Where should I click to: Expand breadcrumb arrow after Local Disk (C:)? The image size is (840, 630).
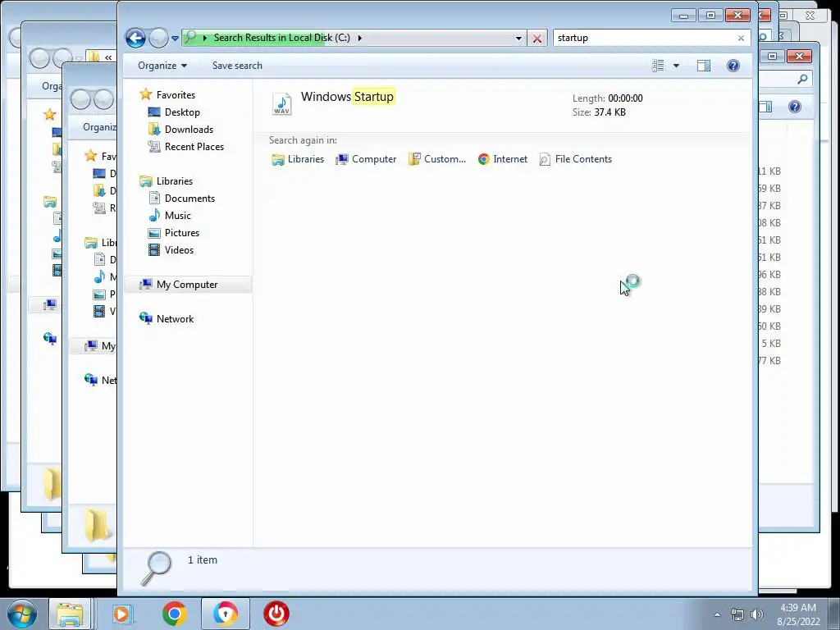click(359, 38)
